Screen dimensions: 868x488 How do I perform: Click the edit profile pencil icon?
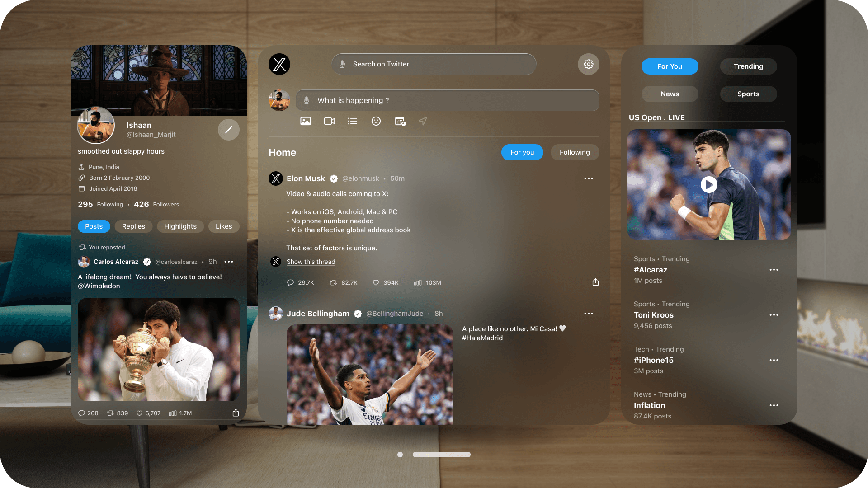point(229,130)
